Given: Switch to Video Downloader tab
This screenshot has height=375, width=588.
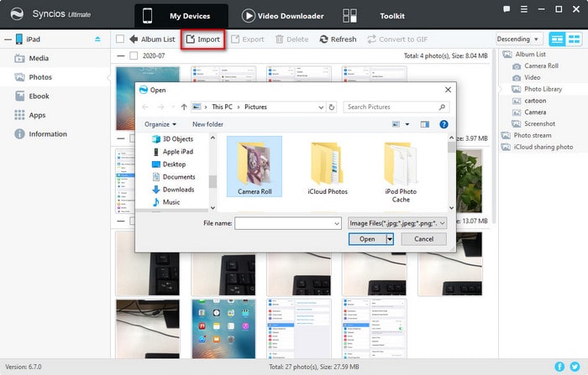Looking at the screenshot, I should click(x=283, y=16).
